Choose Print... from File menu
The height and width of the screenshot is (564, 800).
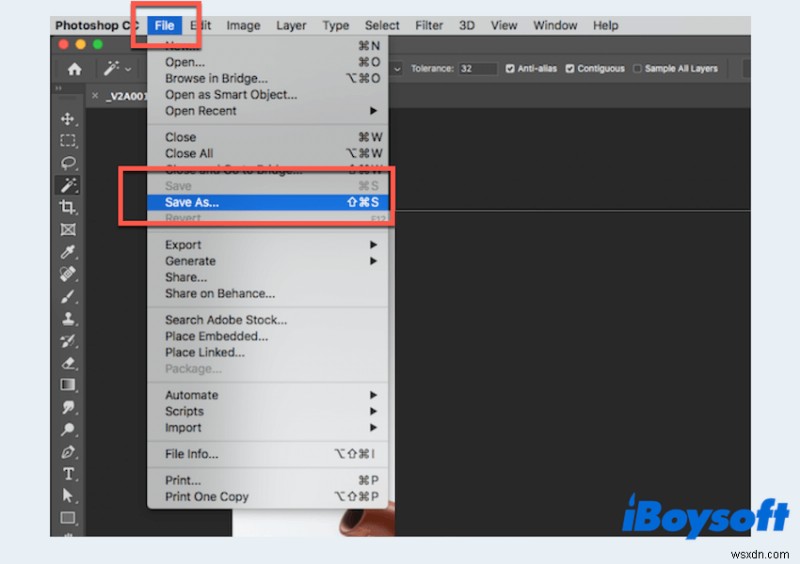point(268,480)
